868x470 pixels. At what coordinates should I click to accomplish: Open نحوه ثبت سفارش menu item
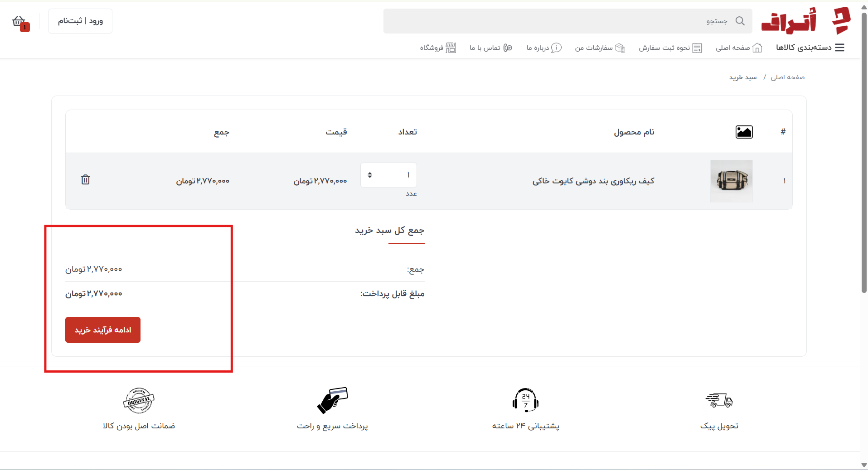(x=664, y=48)
